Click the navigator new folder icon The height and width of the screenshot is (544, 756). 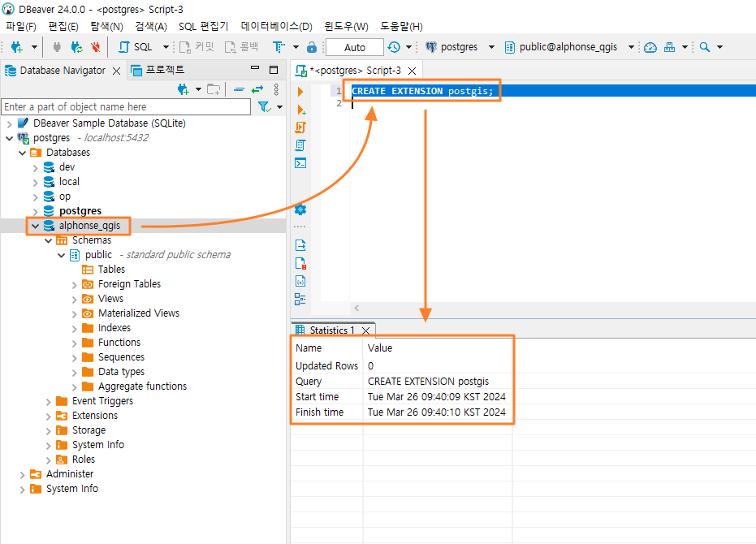point(214,89)
